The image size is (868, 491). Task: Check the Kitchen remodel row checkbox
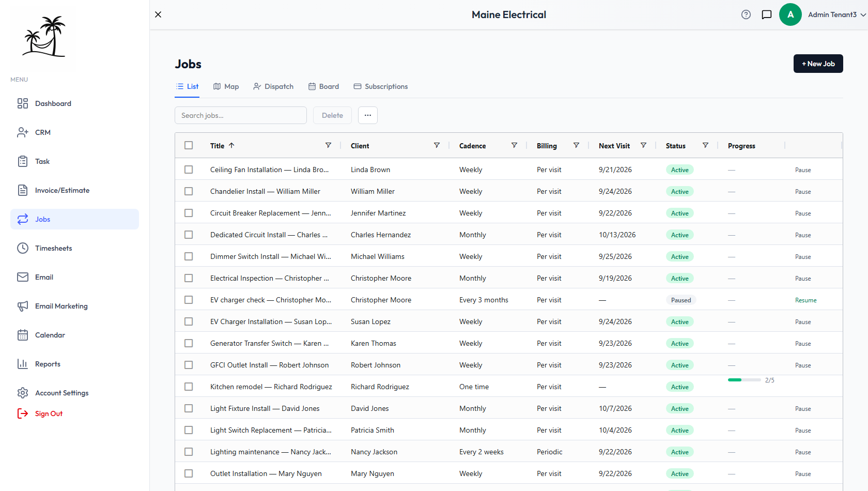pos(189,387)
